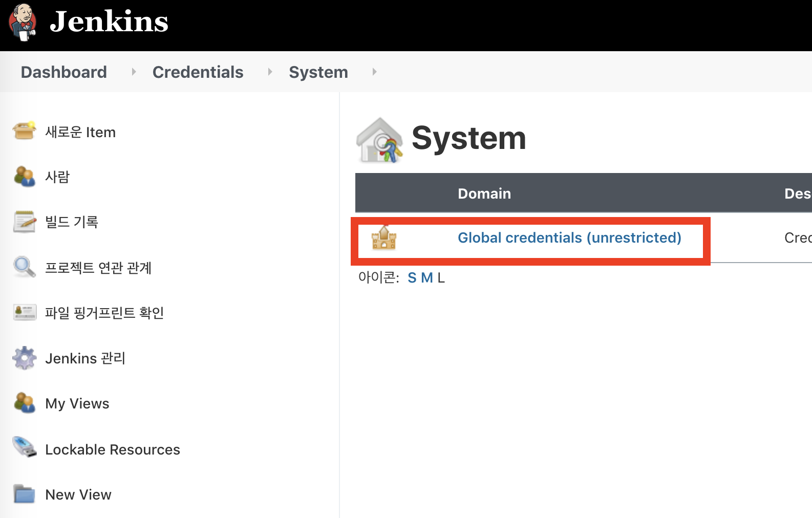Expand the arrow after System breadcrumb
Image resolution: width=812 pixels, height=518 pixels.
[374, 72]
